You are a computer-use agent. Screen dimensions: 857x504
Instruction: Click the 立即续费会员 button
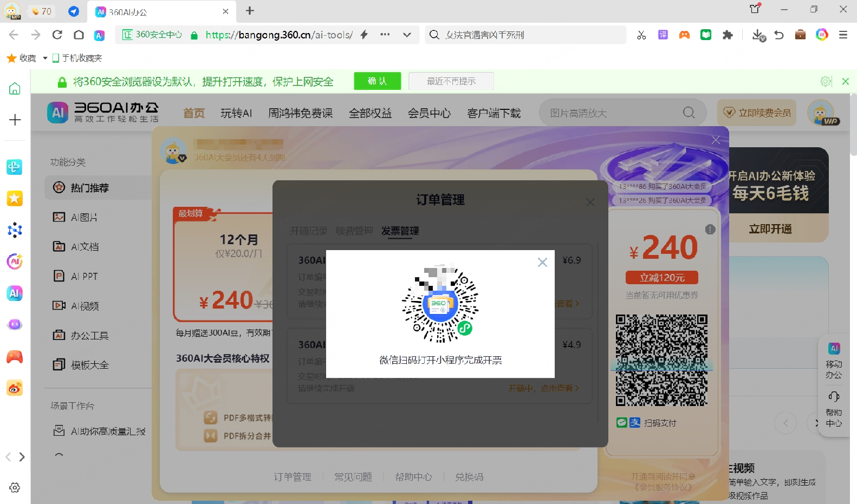[757, 113]
